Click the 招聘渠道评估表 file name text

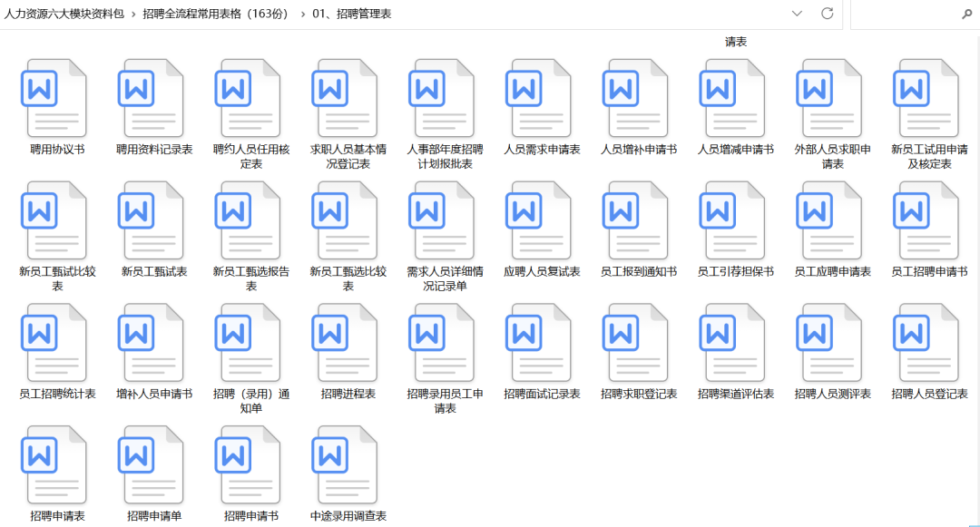[736, 394]
